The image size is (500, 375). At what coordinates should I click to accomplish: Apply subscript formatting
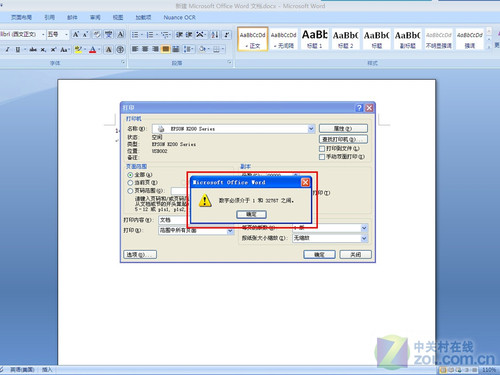pyautogui.click(x=43, y=50)
